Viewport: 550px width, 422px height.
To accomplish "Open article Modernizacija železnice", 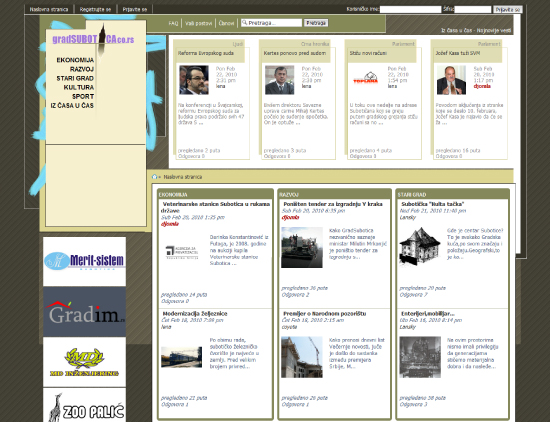I will click(x=195, y=314).
